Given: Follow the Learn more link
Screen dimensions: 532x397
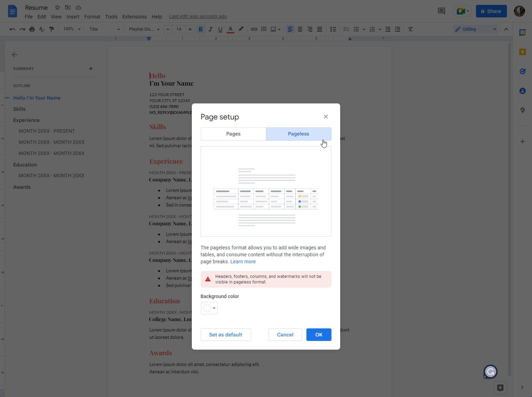Looking at the screenshot, I should pos(243,262).
